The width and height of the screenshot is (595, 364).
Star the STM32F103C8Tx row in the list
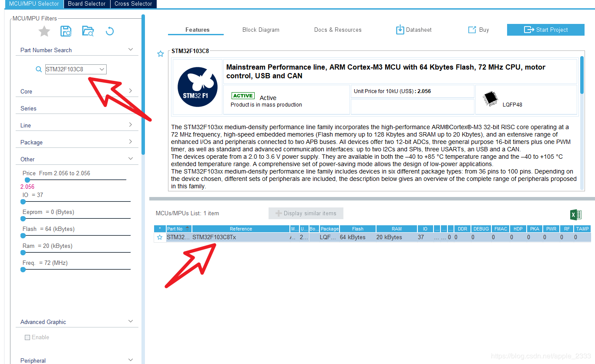[x=160, y=237]
